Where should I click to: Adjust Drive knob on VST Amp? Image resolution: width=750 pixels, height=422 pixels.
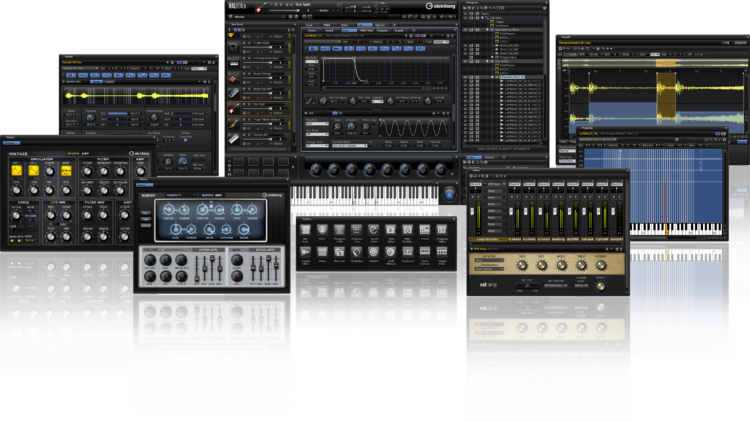click(x=522, y=266)
